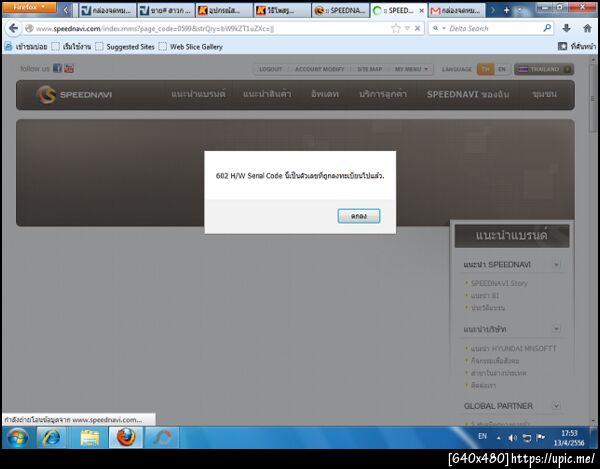
Task: Click the YouTube follow icon
Action: click(x=69, y=68)
